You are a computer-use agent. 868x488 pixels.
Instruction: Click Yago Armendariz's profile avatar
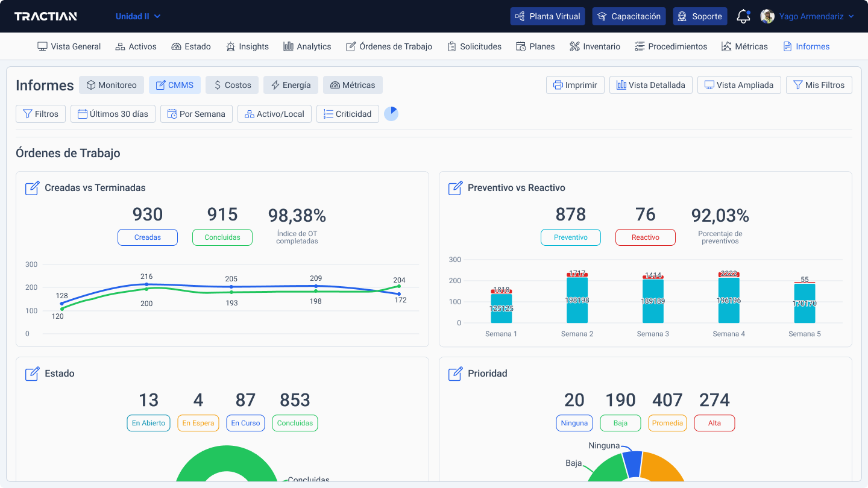[x=767, y=16]
